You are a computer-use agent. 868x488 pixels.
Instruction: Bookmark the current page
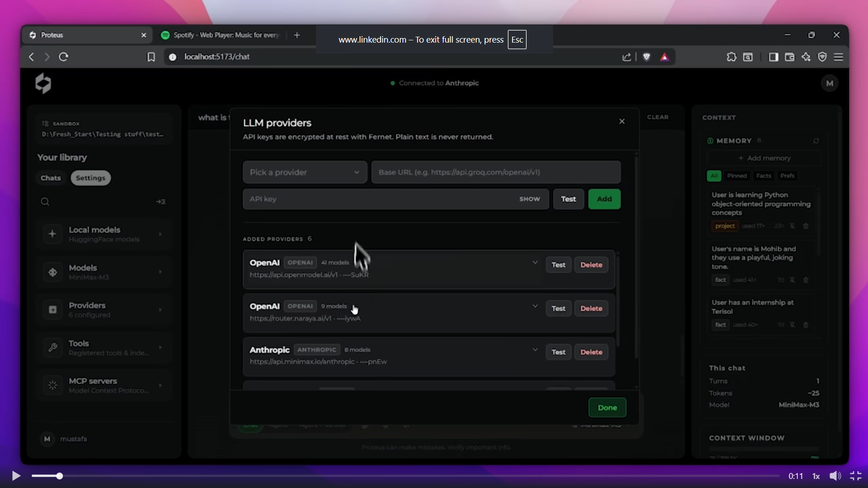click(x=151, y=57)
